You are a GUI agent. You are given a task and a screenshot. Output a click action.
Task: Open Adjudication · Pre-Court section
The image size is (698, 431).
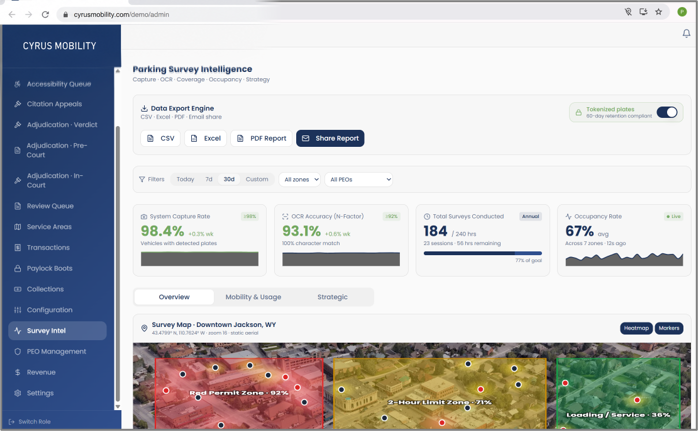(58, 150)
